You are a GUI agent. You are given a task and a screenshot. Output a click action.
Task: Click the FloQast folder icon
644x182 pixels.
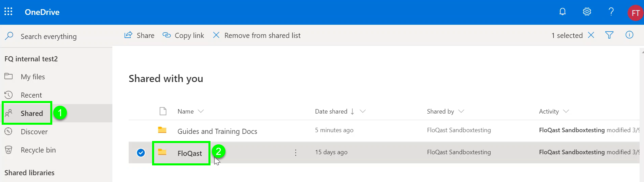tap(162, 152)
